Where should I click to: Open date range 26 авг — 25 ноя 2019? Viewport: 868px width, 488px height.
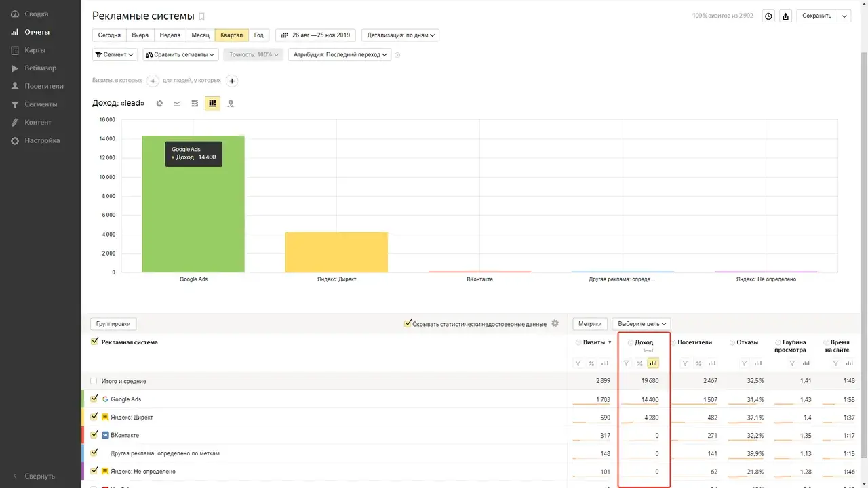pos(315,35)
